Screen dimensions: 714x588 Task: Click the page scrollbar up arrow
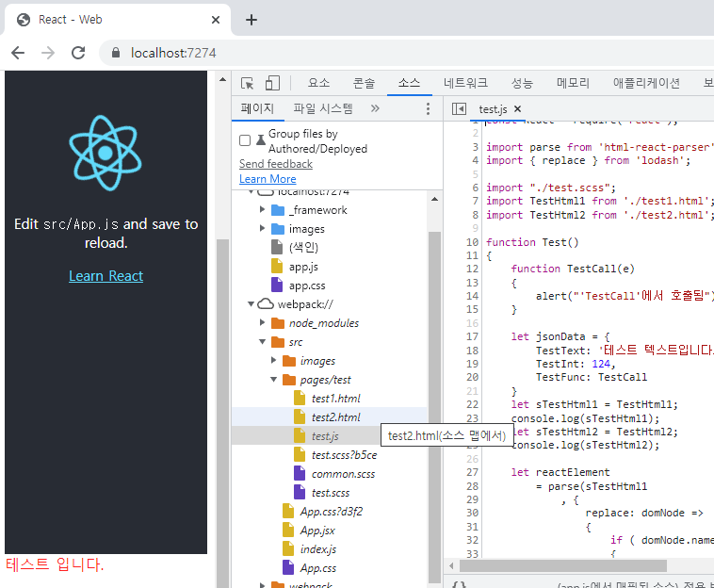point(222,79)
